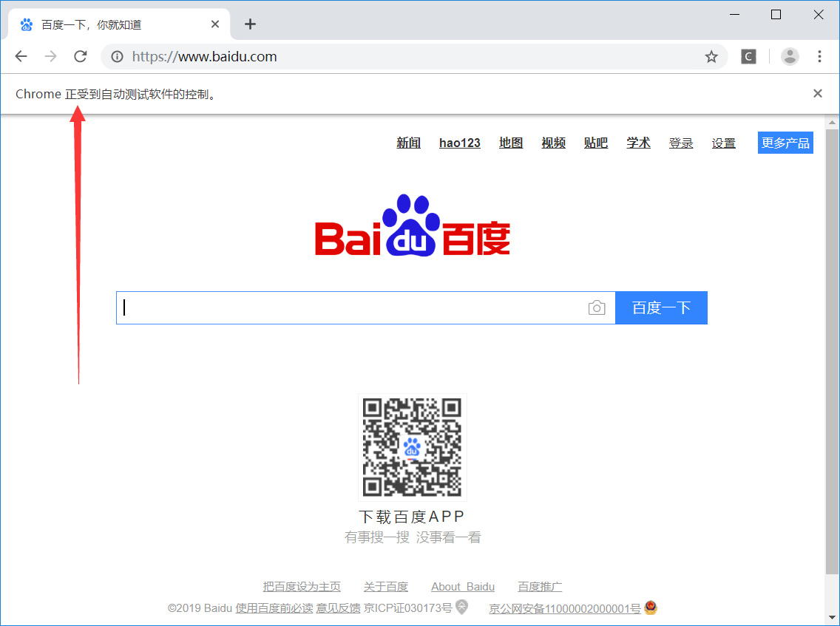Image resolution: width=840 pixels, height=626 pixels.
Task: Open the 地图 link
Action: (510, 143)
